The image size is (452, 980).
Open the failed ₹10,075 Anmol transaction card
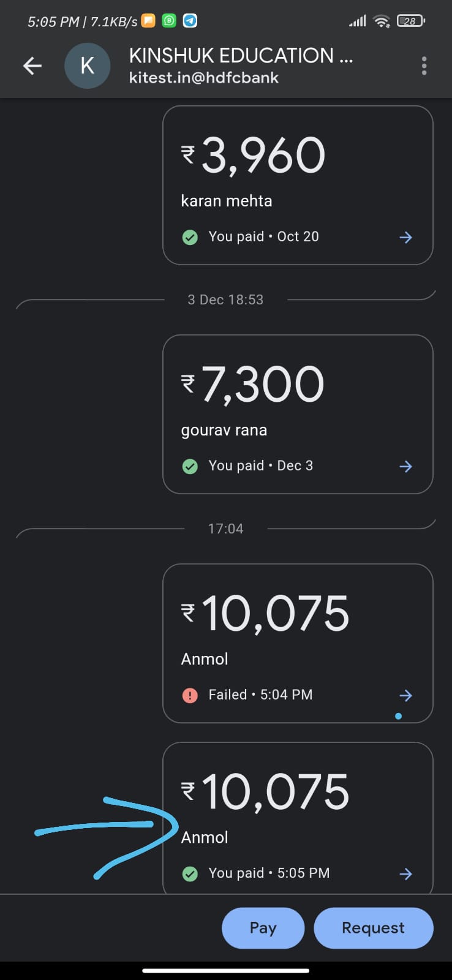pyautogui.click(x=298, y=643)
